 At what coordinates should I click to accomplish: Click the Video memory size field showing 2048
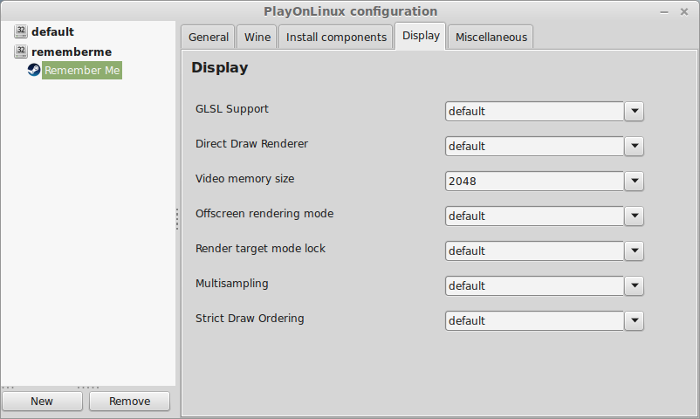tap(534, 181)
